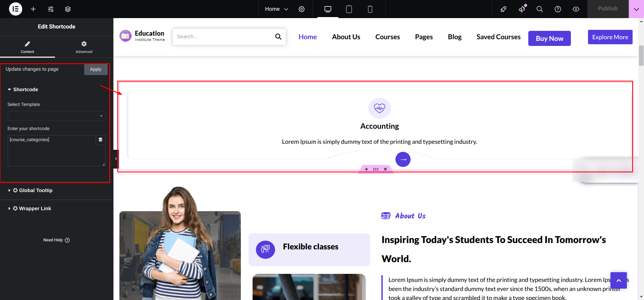Click the student girl image
Viewport: 644px width, 300px height.
180,243
